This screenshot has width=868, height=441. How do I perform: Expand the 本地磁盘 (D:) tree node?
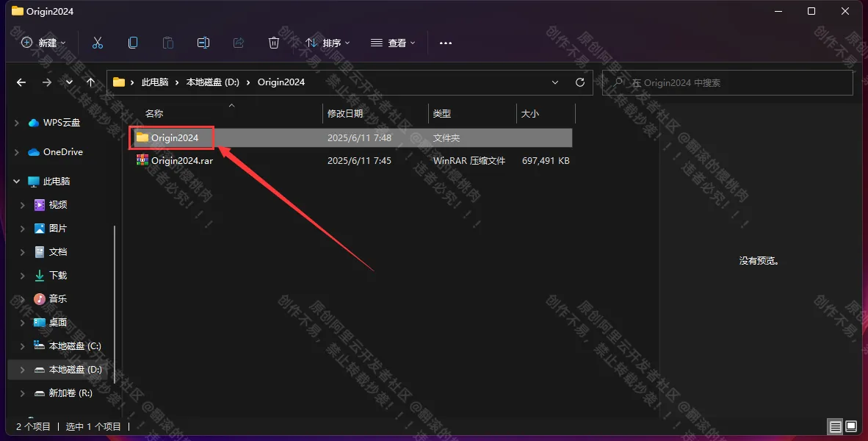(23, 370)
